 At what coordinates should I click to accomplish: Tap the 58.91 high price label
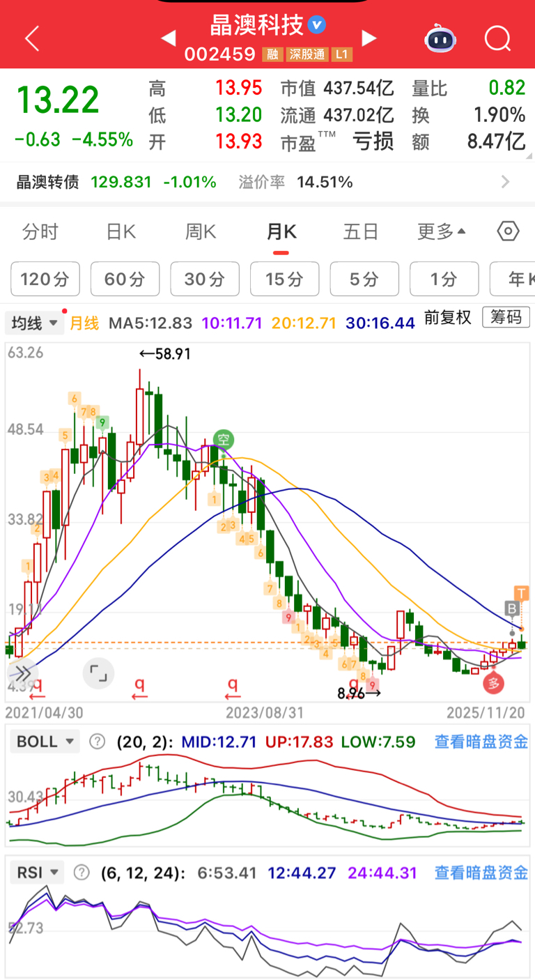[165, 354]
